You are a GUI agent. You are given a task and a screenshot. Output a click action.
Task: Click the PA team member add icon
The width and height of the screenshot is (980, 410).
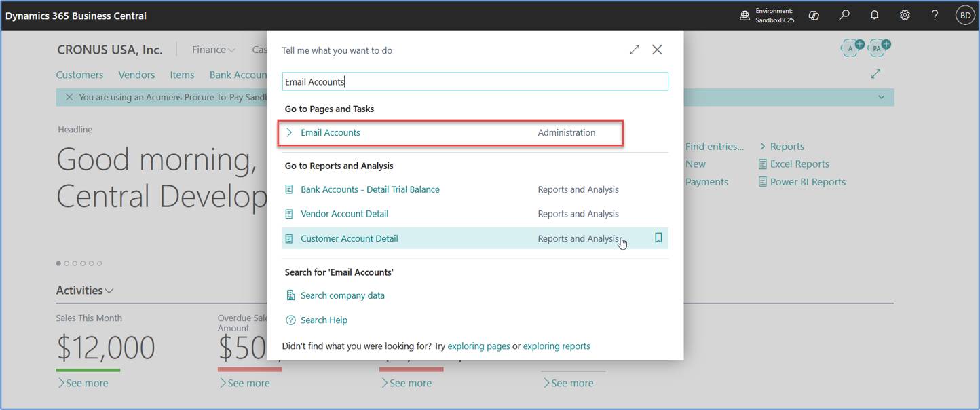coord(878,48)
